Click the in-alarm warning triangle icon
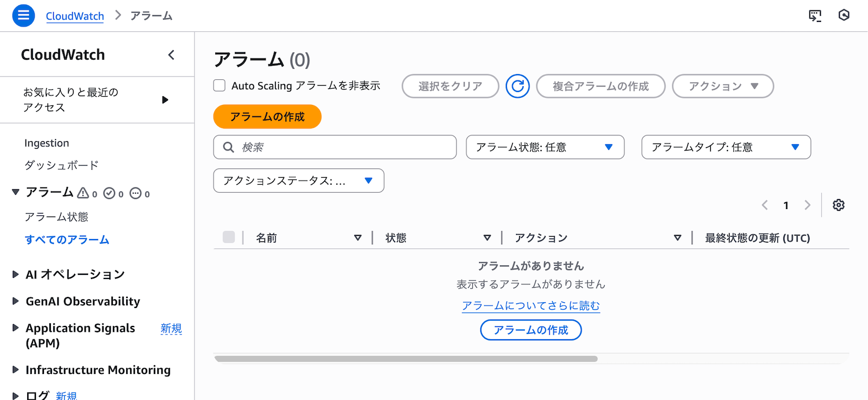This screenshot has width=868, height=400. click(83, 193)
